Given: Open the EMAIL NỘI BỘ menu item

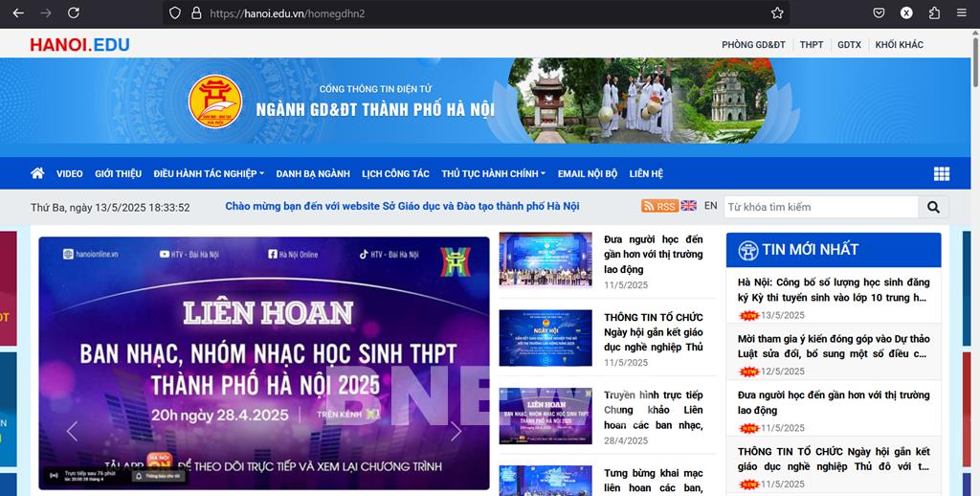Looking at the screenshot, I should (588, 173).
